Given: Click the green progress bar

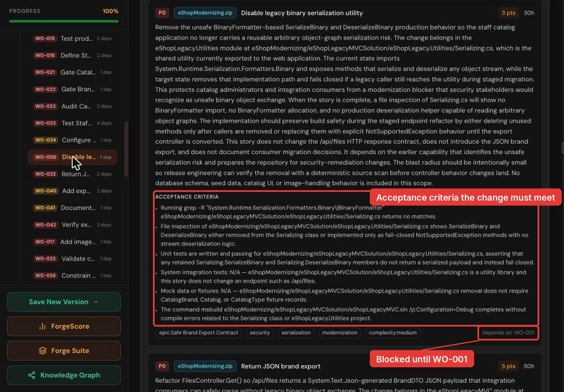Looking at the screenshot, I should click(x=64, y=21).
